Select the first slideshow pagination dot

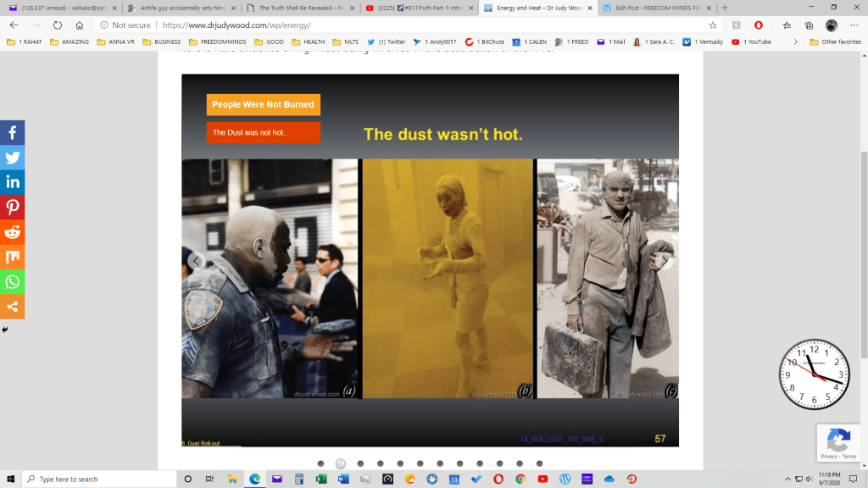click(x=320, y=463)
